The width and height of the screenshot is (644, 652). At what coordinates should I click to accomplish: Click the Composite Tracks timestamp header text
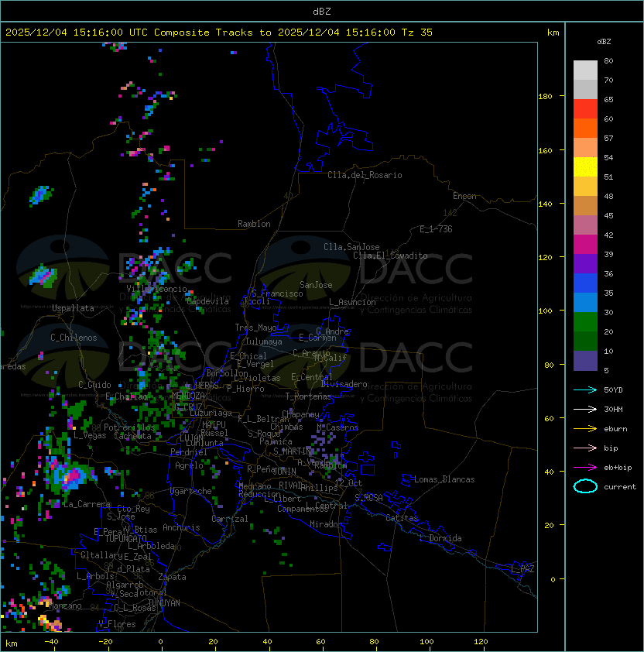tap(219, 33)
